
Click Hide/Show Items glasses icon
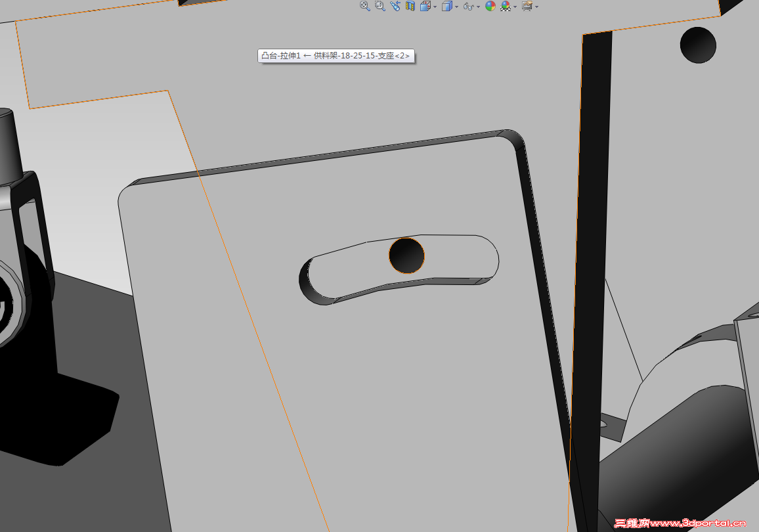coord(468,7)
